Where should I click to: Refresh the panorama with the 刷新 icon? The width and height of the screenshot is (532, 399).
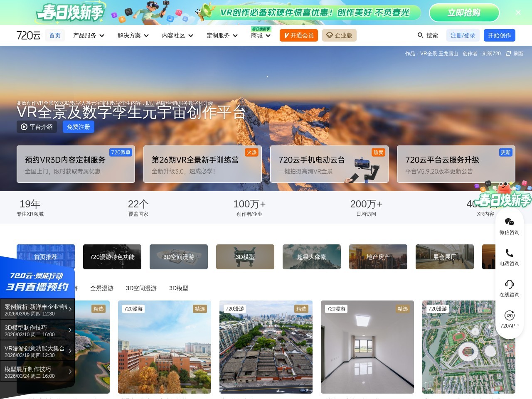[509, 54]
